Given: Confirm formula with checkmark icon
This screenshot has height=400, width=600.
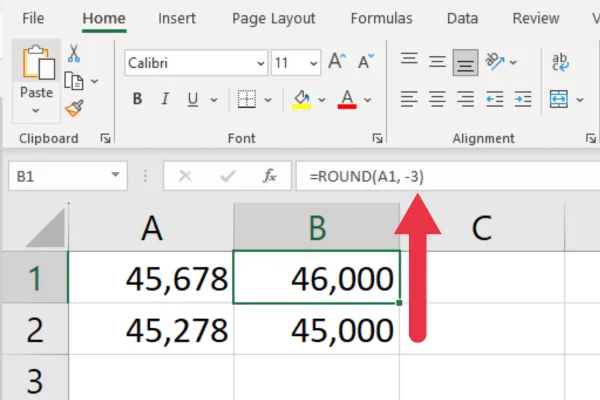Looking at the screenshot, I should (228, 176).
